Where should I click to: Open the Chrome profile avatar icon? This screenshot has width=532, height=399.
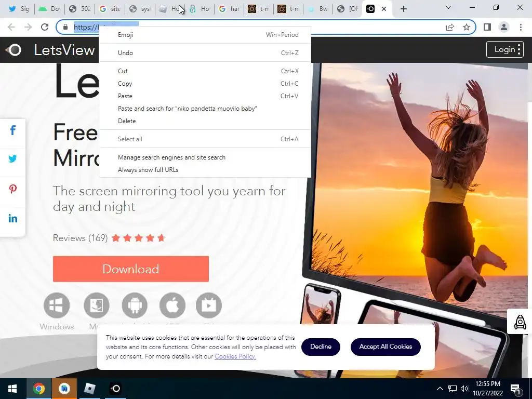click(x=504, y=27)
